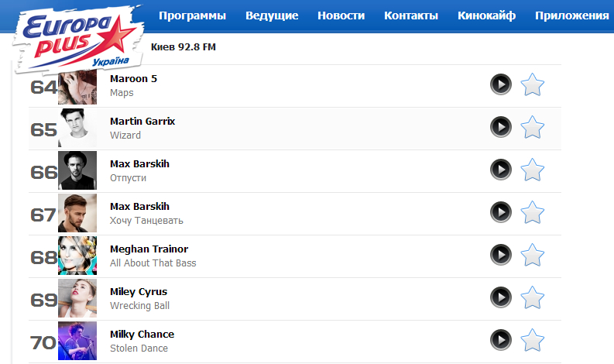Screen dimensions: 614x364
Task: Favorite Maroon 5 Maps with star
Action: point(533,84)
